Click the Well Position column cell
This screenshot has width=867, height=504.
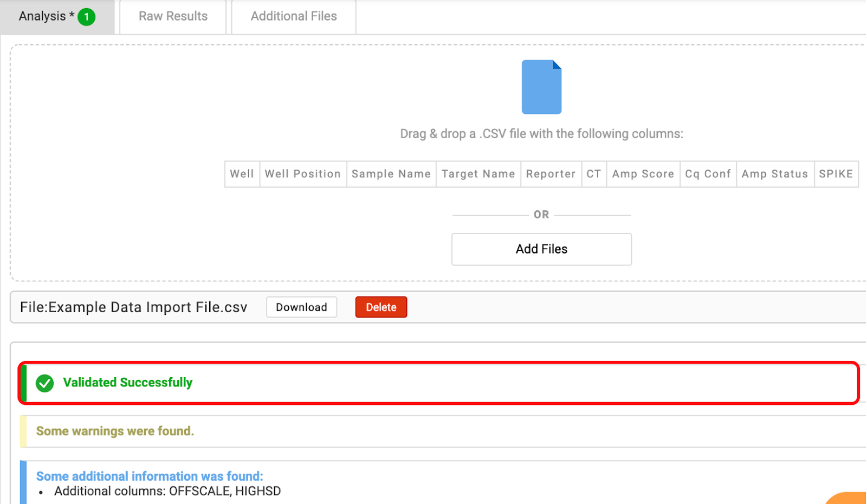303,174
